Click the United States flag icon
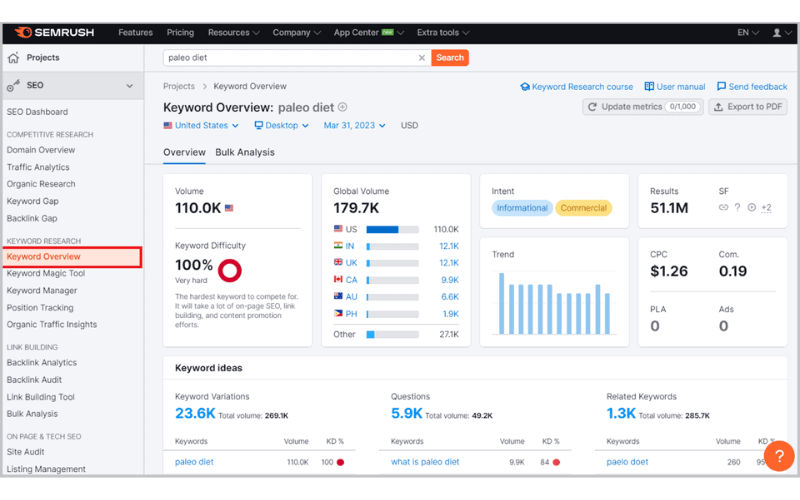Screen dimensions: 800x500 168,126
